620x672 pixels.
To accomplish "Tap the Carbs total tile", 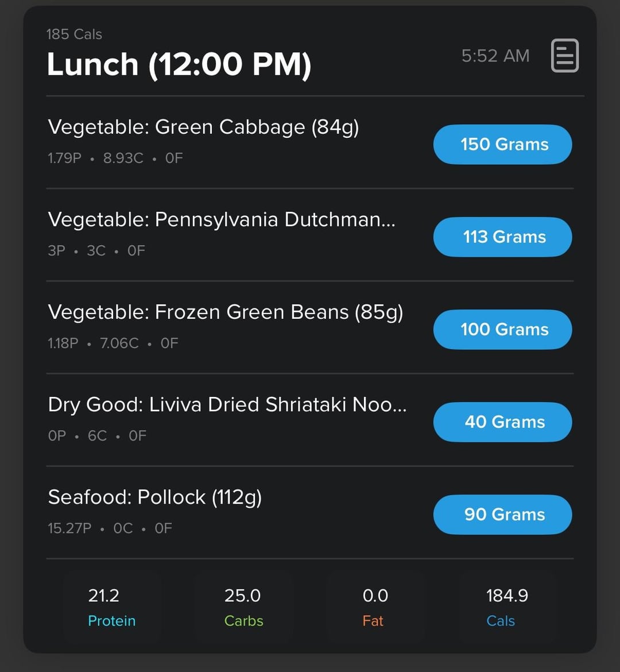I will pos(243,607).
